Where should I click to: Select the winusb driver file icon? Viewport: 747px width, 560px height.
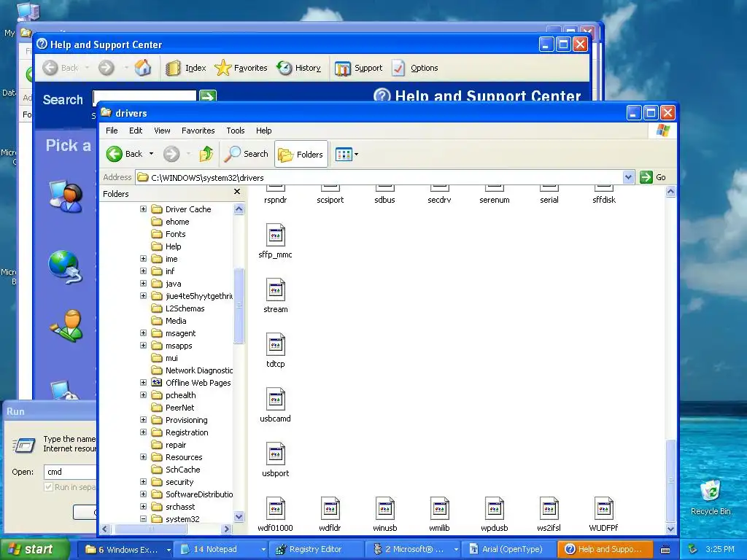[385, 509]
